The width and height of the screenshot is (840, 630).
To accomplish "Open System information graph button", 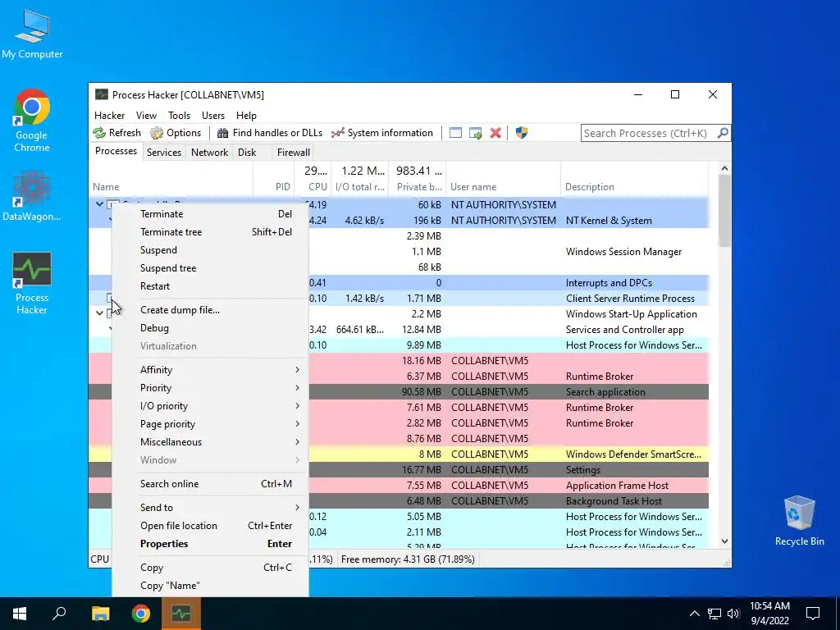I will coord(382,133).
